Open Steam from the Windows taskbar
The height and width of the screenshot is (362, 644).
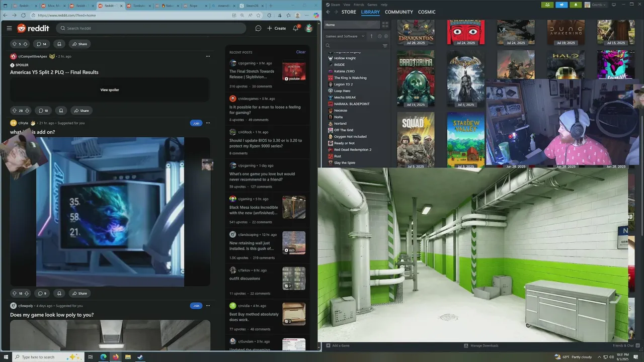[x=140, y=357]
